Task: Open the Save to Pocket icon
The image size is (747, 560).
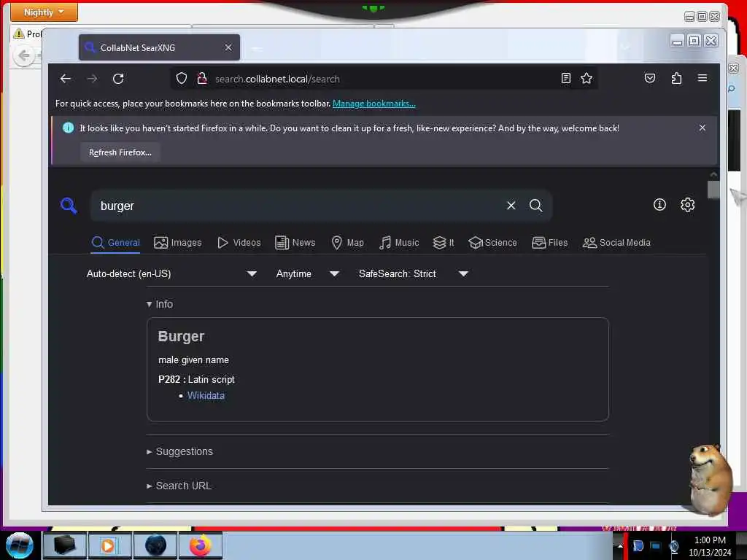Action: [650, 79]
